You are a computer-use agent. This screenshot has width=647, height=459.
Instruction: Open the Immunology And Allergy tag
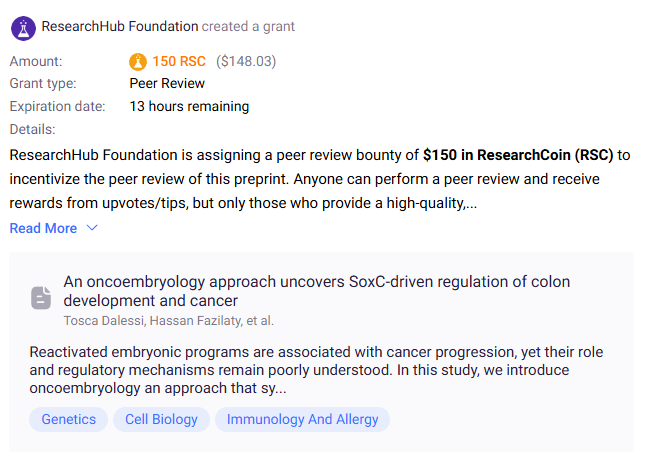pos(303,420)
